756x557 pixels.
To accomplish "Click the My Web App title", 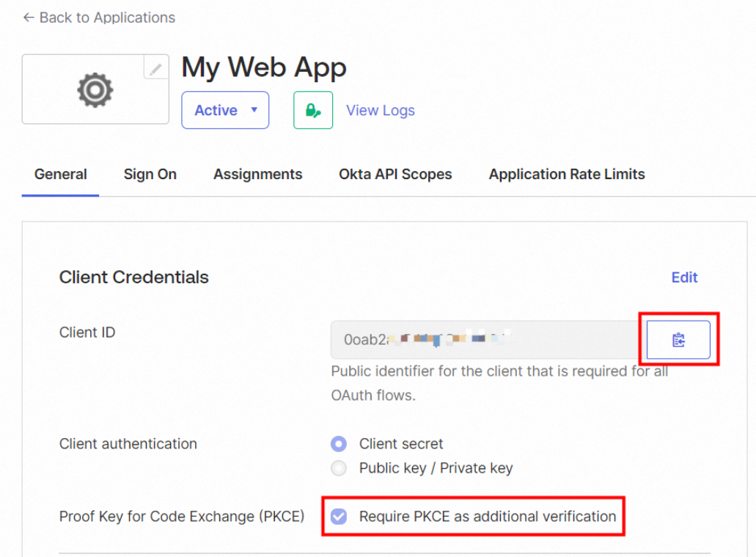I will click(x=264, y=68).
